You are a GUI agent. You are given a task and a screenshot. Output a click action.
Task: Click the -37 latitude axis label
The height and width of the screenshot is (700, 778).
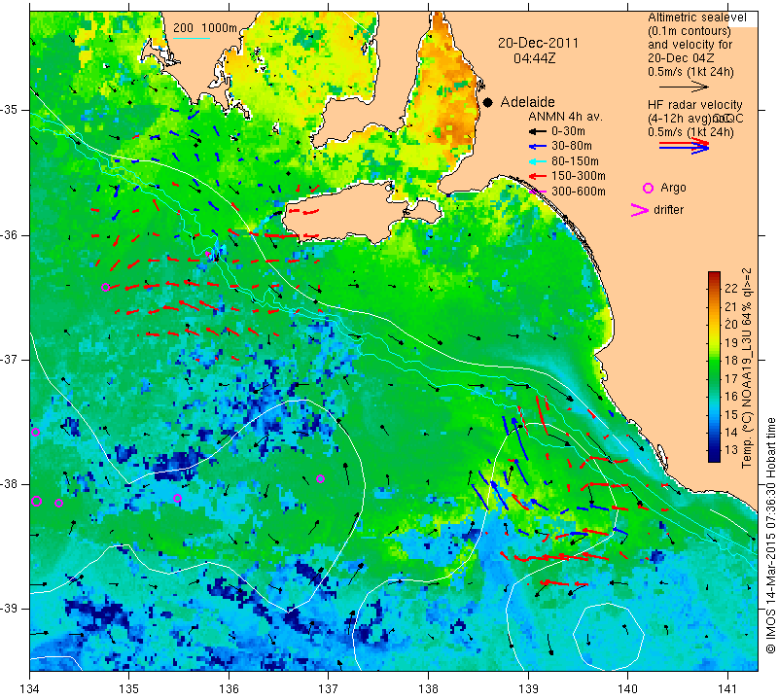coord(9,359)
